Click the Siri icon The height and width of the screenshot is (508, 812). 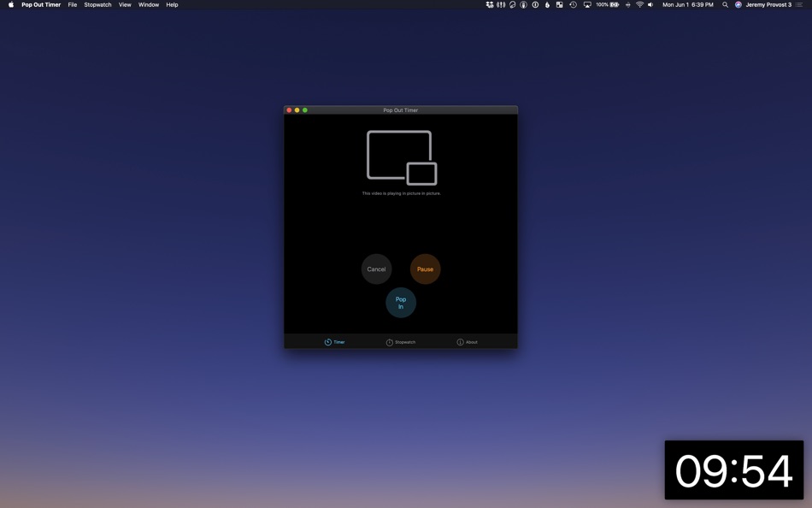point(738,4)
